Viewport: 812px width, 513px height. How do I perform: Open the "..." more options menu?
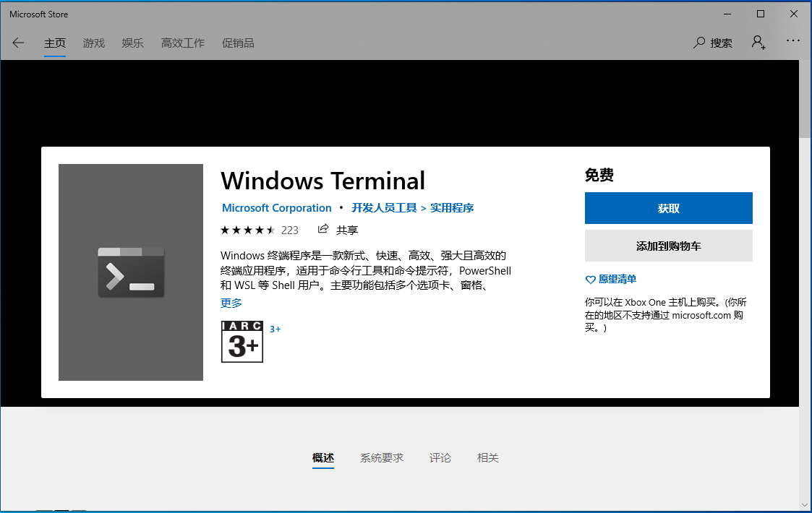click(x=793, y=41)
